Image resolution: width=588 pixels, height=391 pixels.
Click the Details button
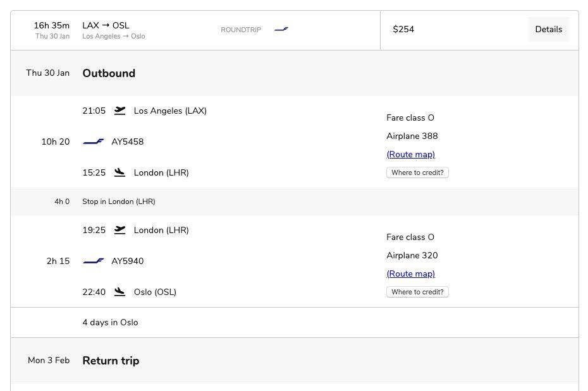click(x=548, y=30)
